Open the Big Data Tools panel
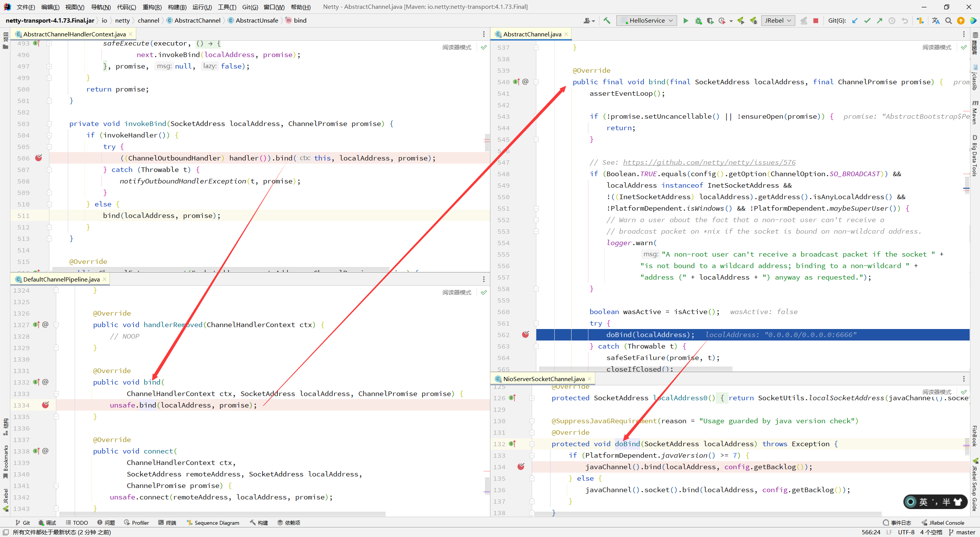The width and height of the screenshot is (980, 537). click(975, 156)
